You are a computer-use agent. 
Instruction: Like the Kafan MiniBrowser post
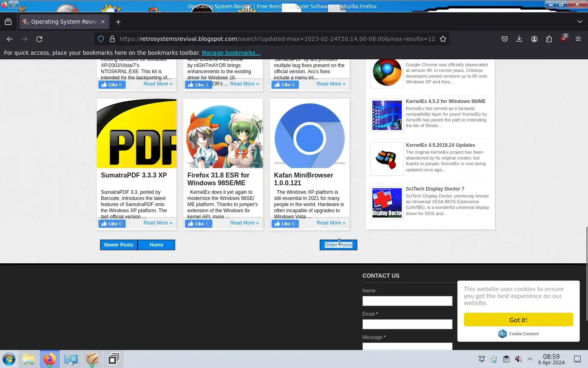point(285,224)
